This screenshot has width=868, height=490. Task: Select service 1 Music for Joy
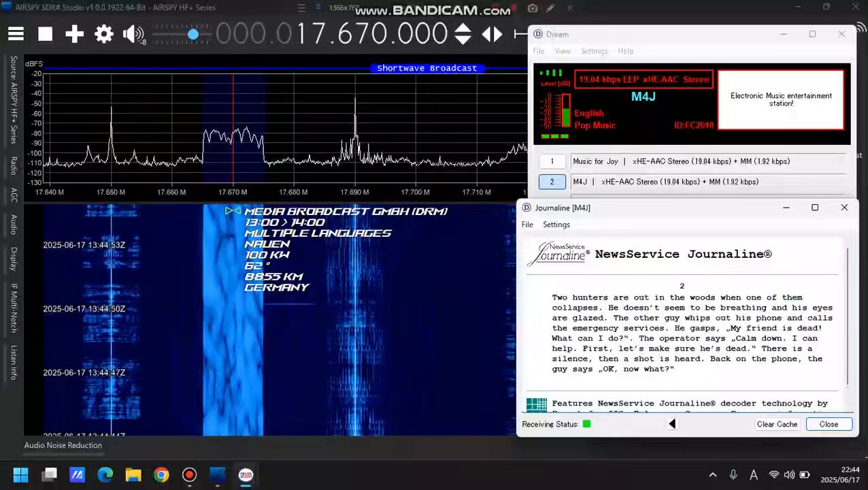pyautogui.click(x=552, y=161)
